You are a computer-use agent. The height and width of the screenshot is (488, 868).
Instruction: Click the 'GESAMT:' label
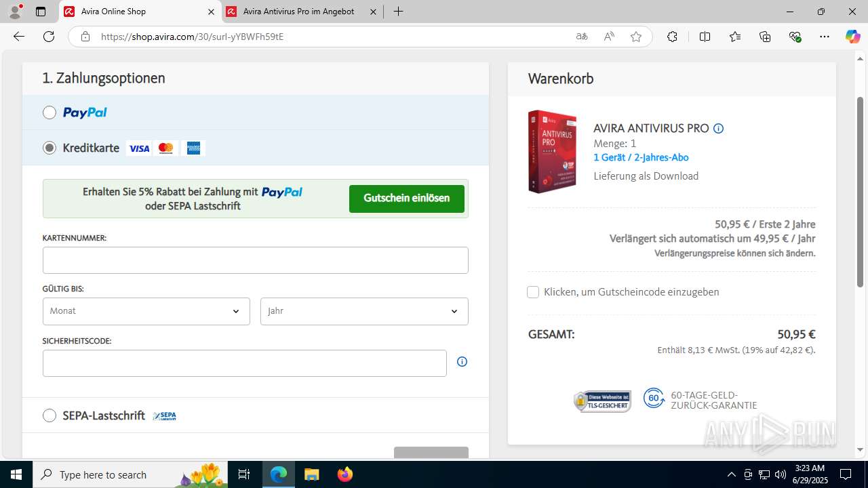tap(551, 334)
